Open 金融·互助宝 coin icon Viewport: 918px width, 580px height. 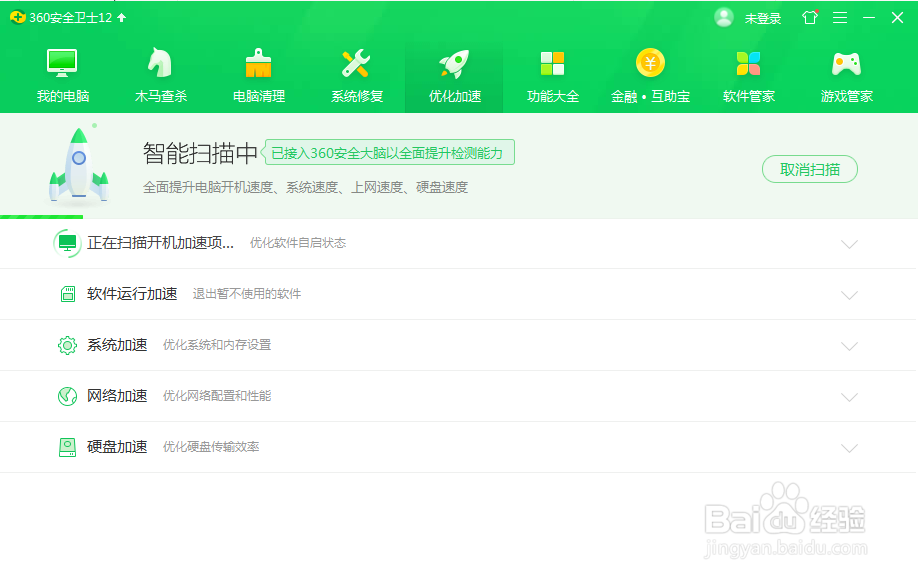650,63
